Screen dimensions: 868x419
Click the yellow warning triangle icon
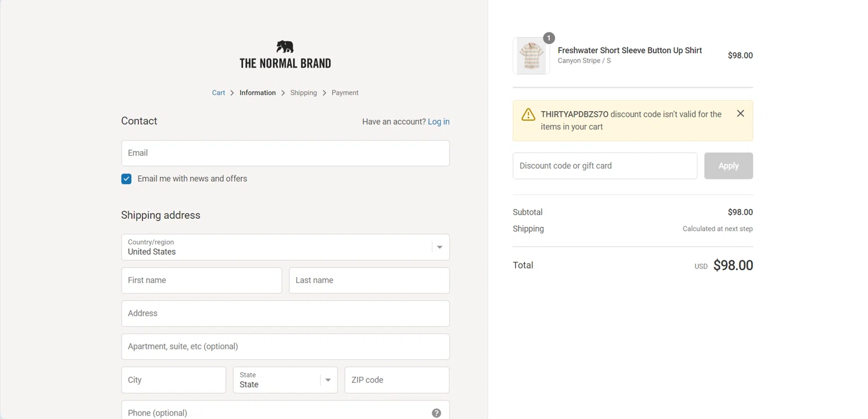pos(528,115)
